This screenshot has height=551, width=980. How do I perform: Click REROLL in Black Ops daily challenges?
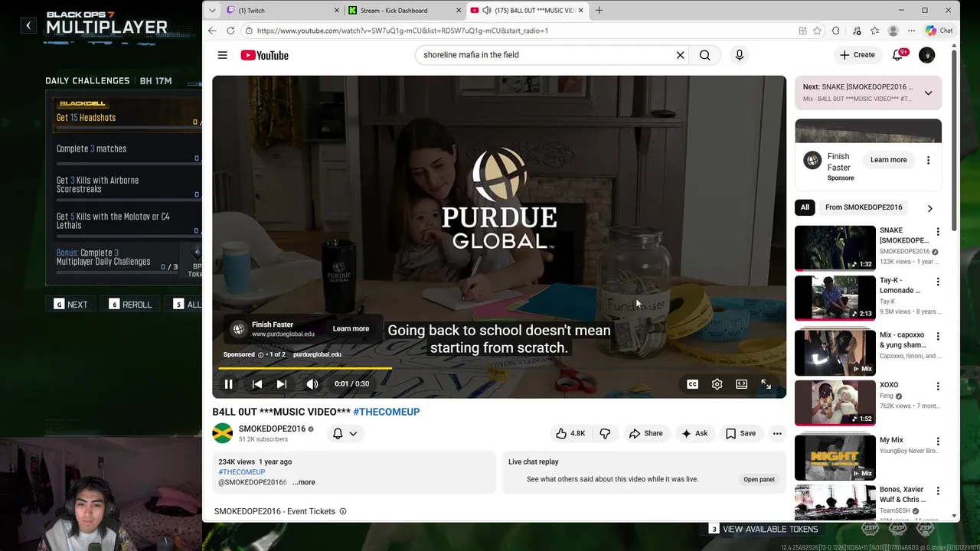point(130,305)
